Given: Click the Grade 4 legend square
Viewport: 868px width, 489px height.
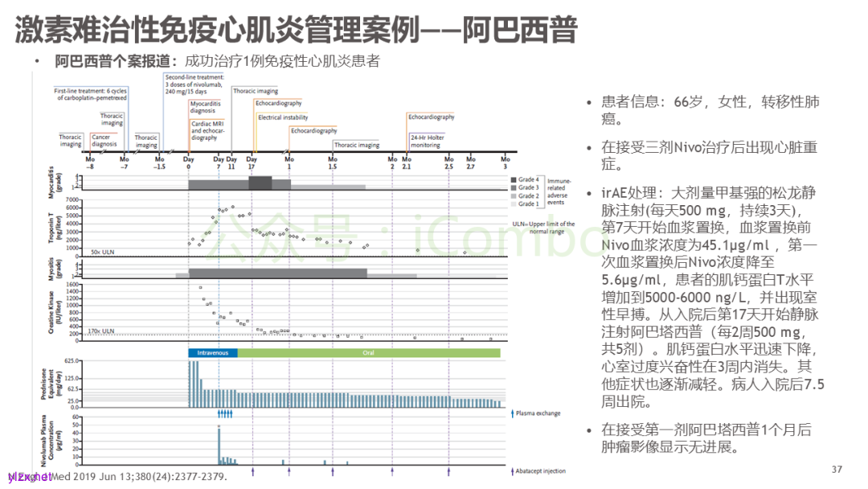Looking at the screenshot, I should point(512,179).
